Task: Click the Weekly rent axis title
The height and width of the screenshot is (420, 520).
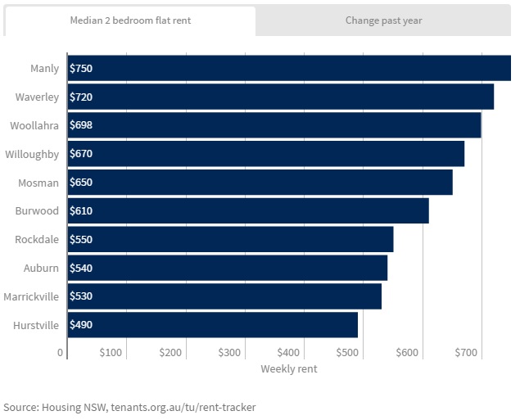Action: pos(288,369)
